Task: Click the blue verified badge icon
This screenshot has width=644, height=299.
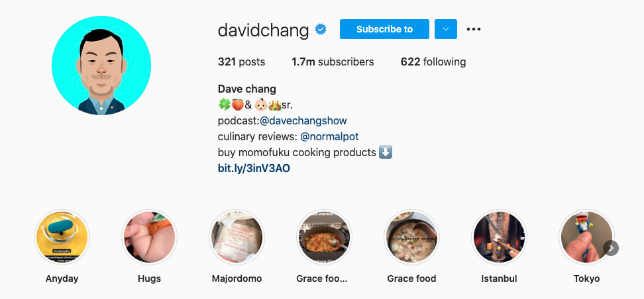Action: pyautogui.click(x=321, y=30)
